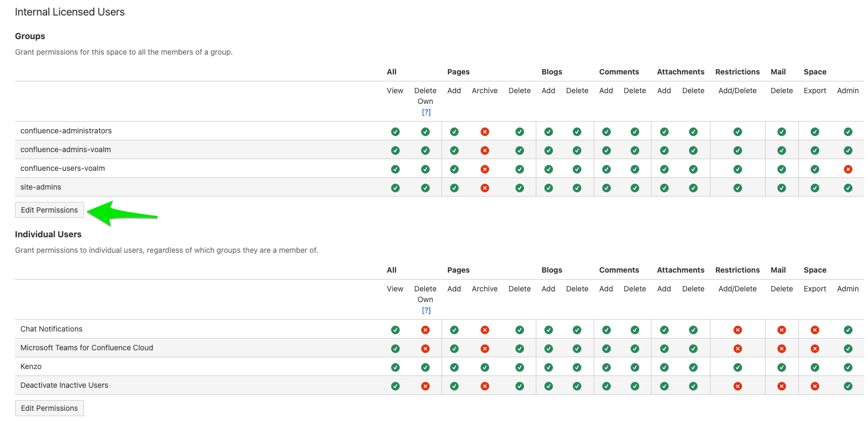
Task: Click Edit Permissions button under Individual Users
Action: tap(49, 408)
